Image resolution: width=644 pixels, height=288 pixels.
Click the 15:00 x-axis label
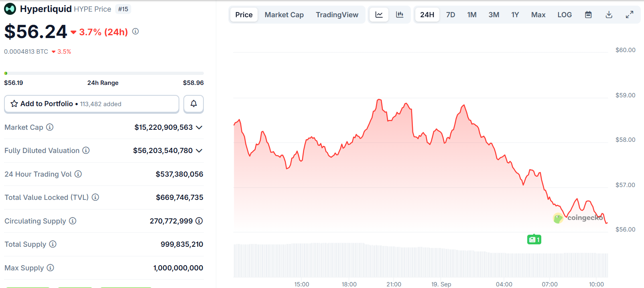(302, 284)
